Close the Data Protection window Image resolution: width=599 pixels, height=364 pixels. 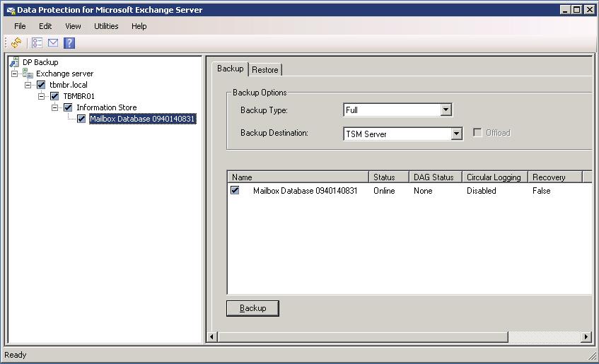point(589,10)
